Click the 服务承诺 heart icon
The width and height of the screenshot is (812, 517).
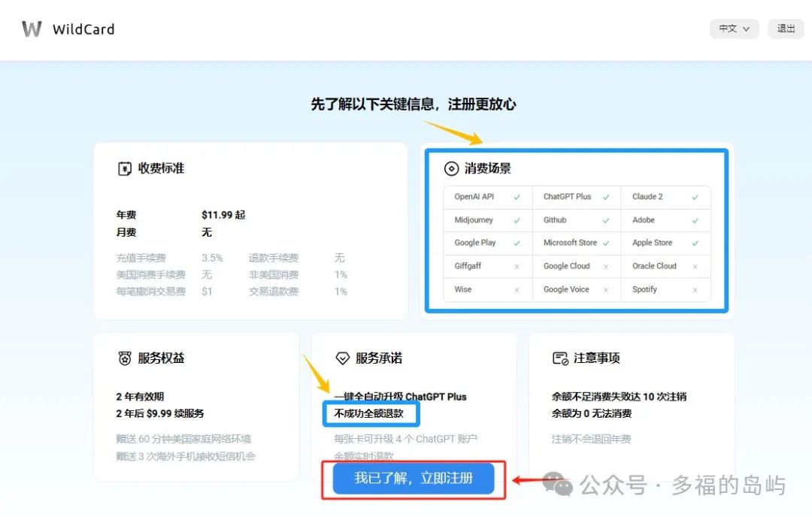click(x=342, y=358)
